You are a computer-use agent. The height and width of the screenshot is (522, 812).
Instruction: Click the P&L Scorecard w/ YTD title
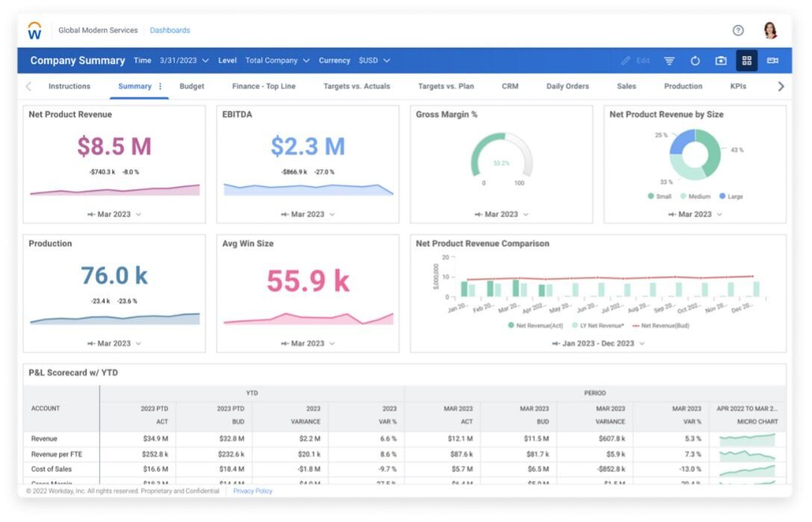[x=73, y=373]
